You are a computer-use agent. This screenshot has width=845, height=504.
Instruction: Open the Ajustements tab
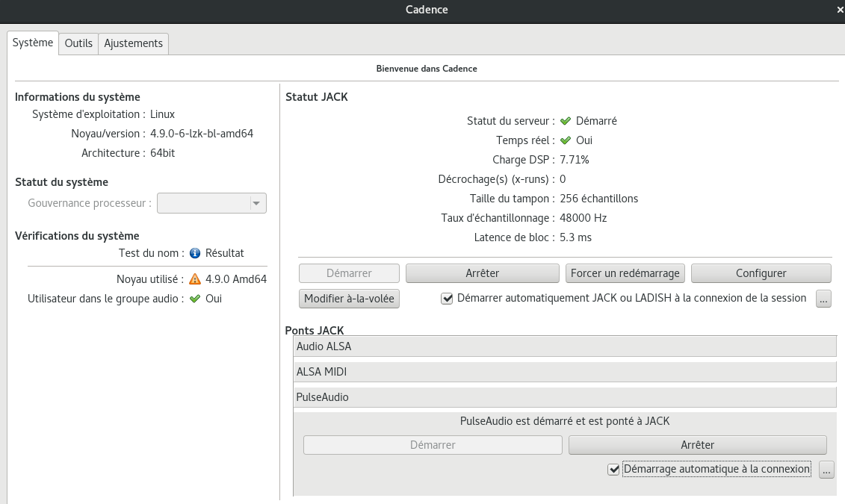click(134, 43)
